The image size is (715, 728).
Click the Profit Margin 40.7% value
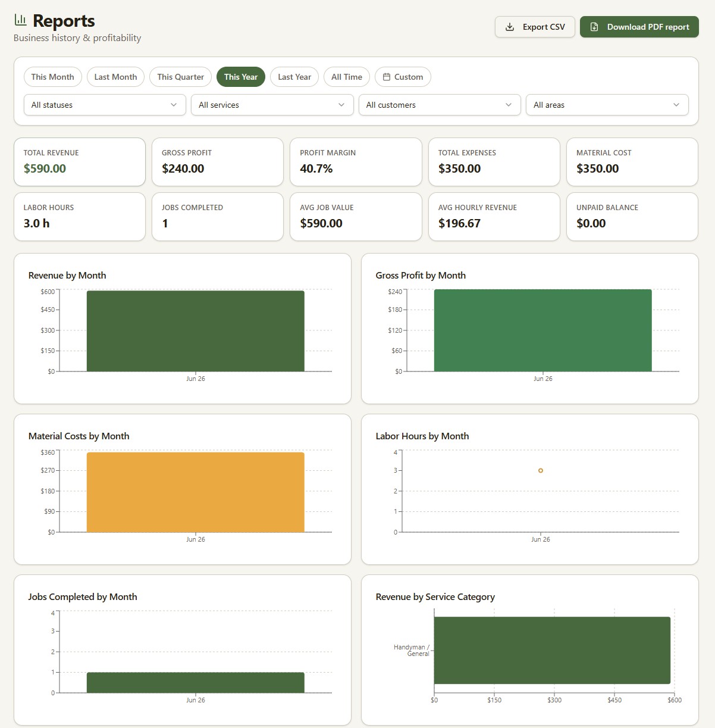(316, 168)
